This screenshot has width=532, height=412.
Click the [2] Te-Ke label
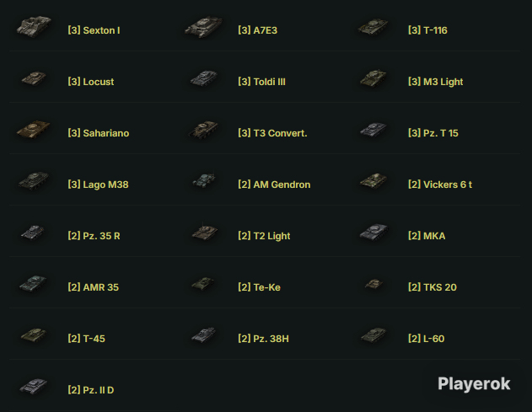(x=259, y=287)
